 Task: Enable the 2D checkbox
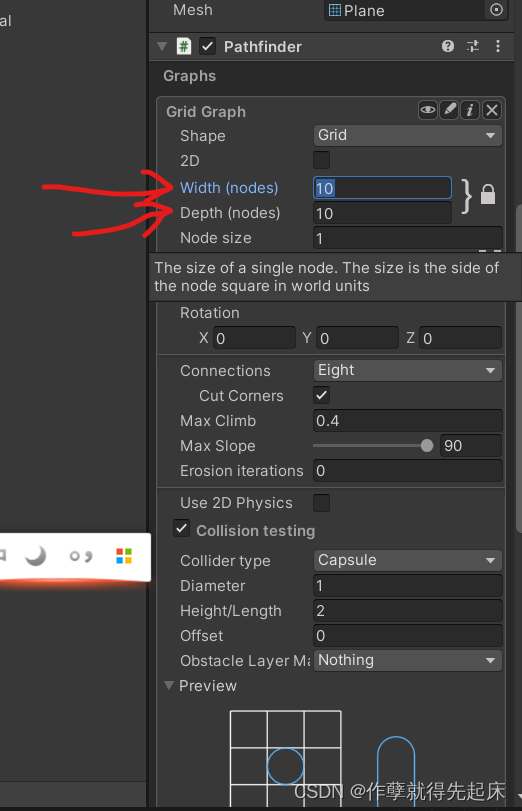click(x=321, y=160)
